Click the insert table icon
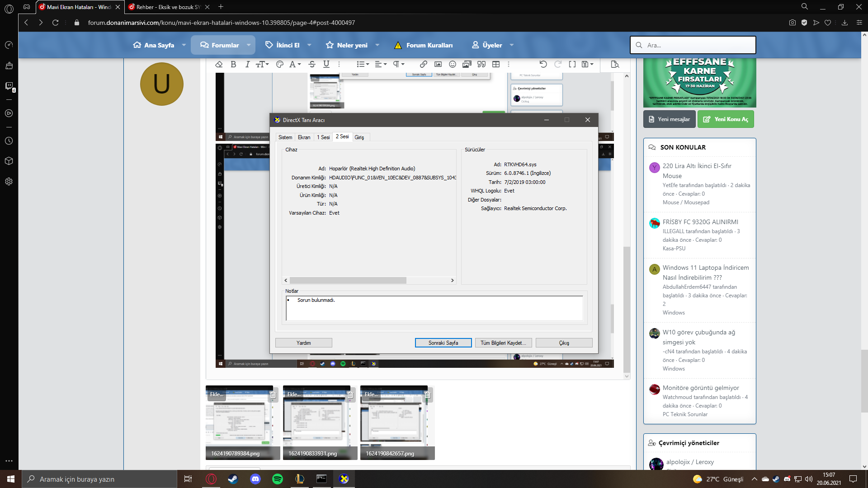868x488 pixels. (x=496, y=64)
